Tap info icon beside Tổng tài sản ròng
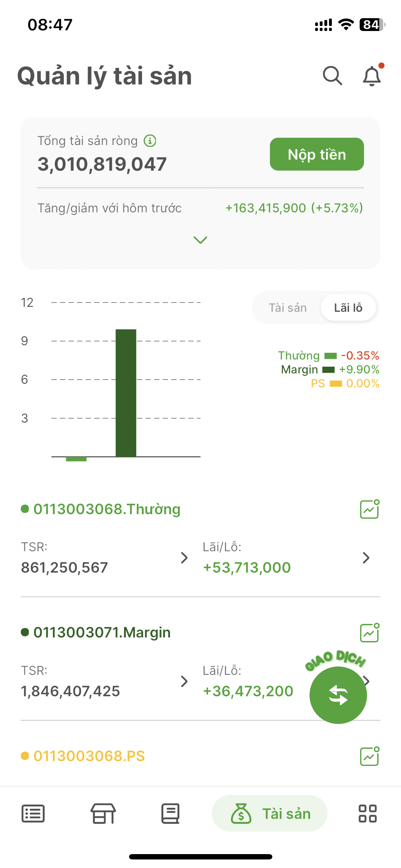This screenshot has height=868, width=401. pyautogui.click(x=150, y=141)
